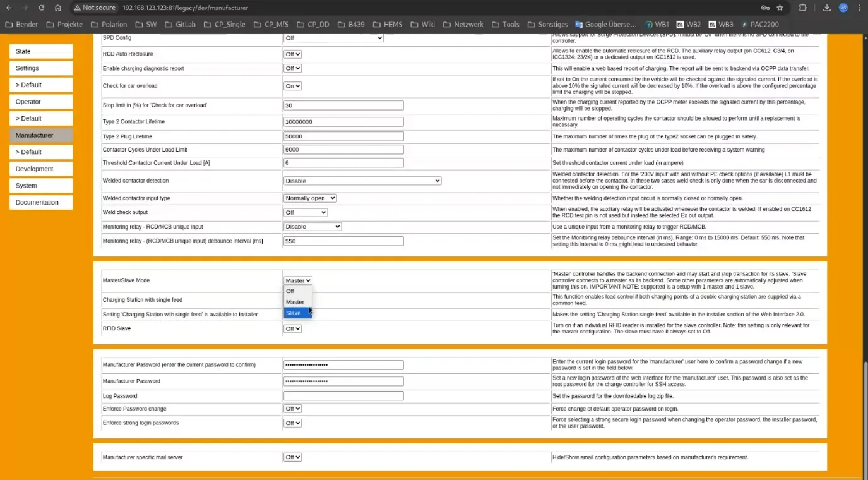Toggle Enforce strong login passwords selector

292,423
